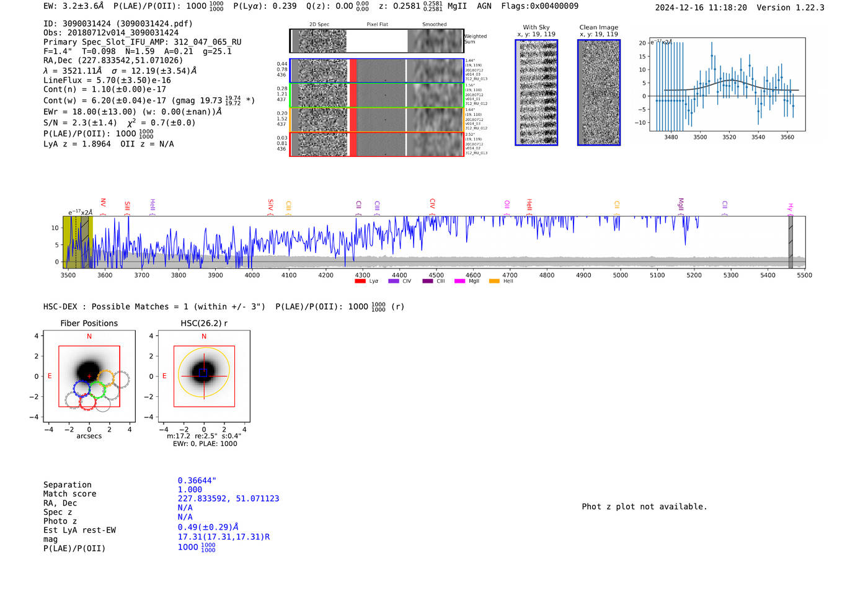The width and height of the screenshot is (868, 591).
Task: Open the With Sky image
Action: click(536, 92)
